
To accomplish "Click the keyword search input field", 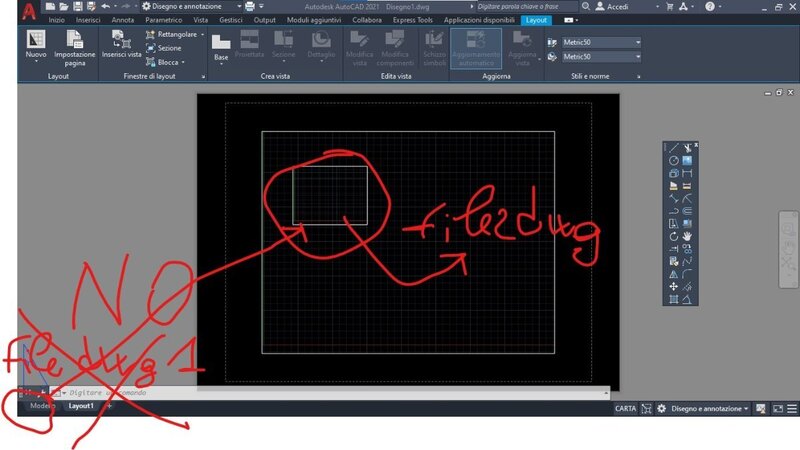I will click(x=527, y=7).
